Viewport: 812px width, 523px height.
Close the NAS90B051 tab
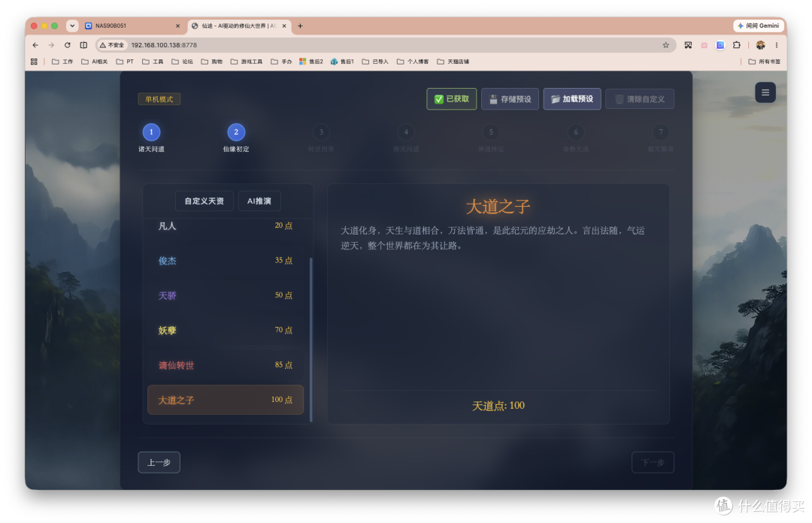pyautogui.click(x=177, y=26)
